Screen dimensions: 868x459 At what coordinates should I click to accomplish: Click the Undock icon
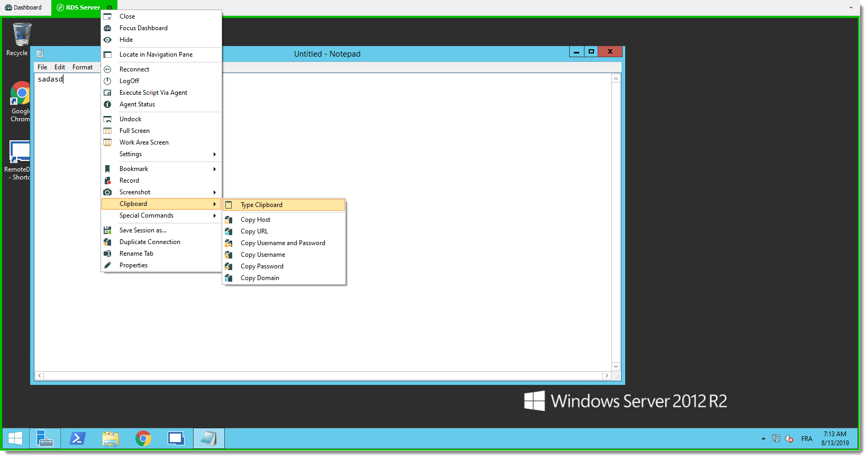point(107,119)
